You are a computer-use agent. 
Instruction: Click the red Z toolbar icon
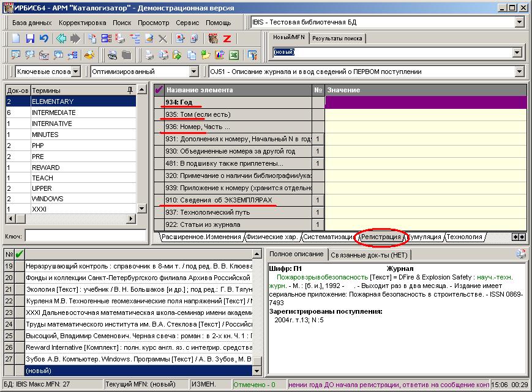coord(227,39)
